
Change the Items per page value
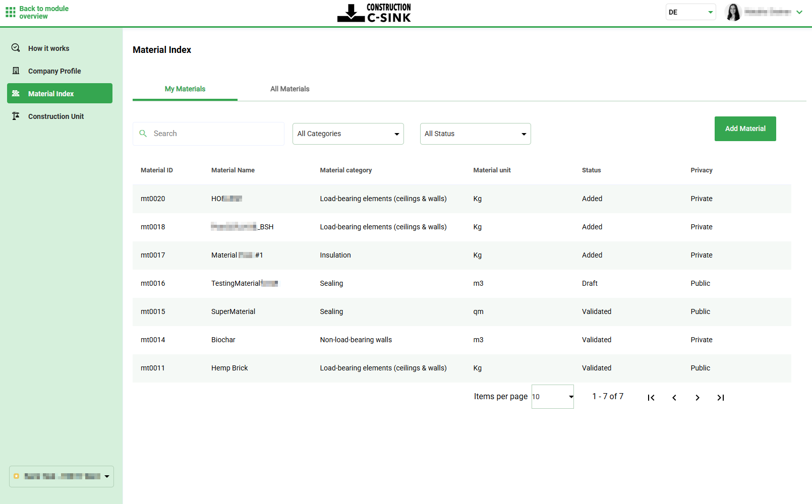click(x=552, y=397)
